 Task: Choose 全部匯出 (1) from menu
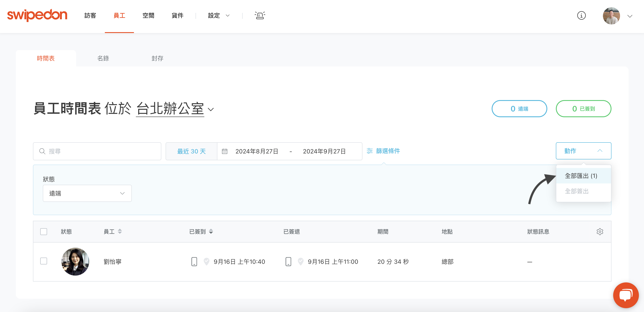click(x=583, y=176)
